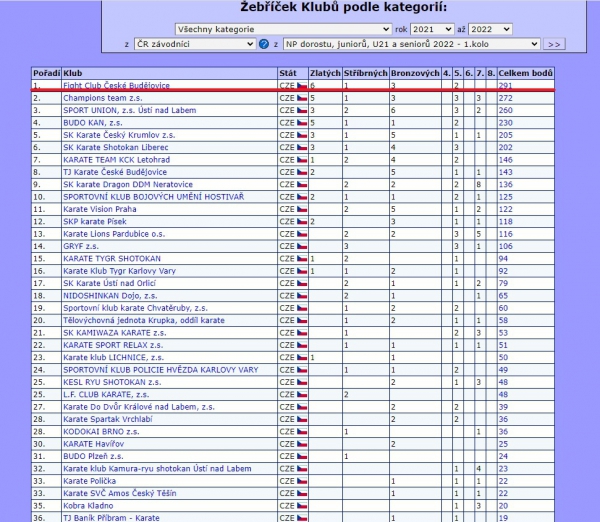Open TJ Karate České Budějovice link
Viewport: 600px width, 522px height.
click(x=115, y=172)
